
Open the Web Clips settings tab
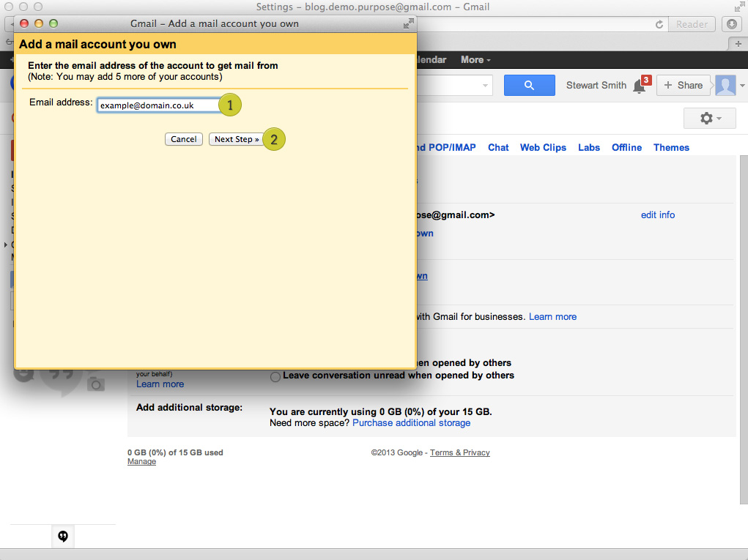click(543, 147)
